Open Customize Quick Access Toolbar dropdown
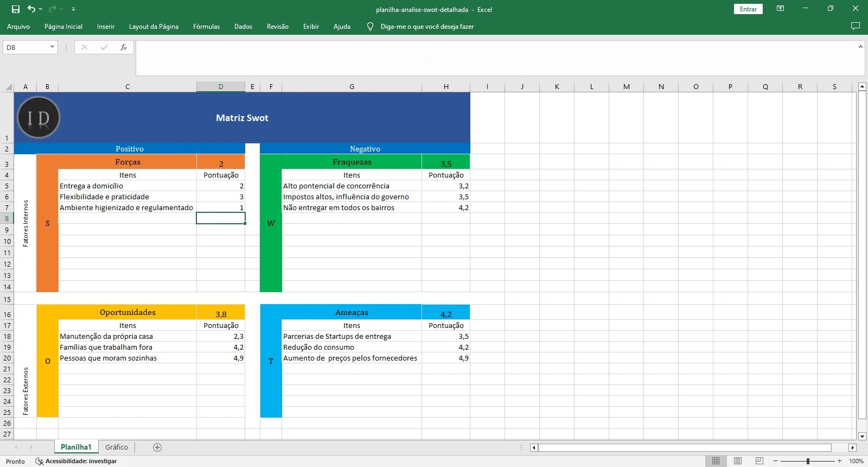Image resolution: width=868 pixels, height=467 pixels. point(73,9)
